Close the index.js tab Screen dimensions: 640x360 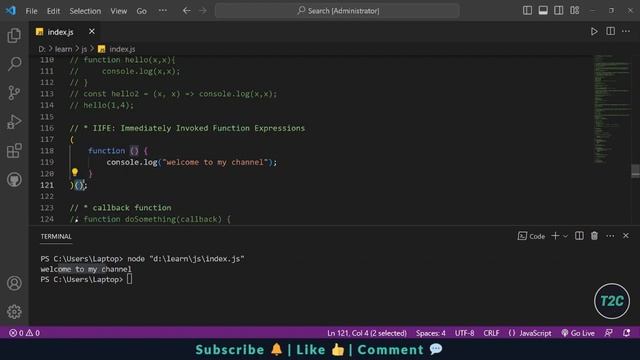pyautogui.click(x=92, y=31)
